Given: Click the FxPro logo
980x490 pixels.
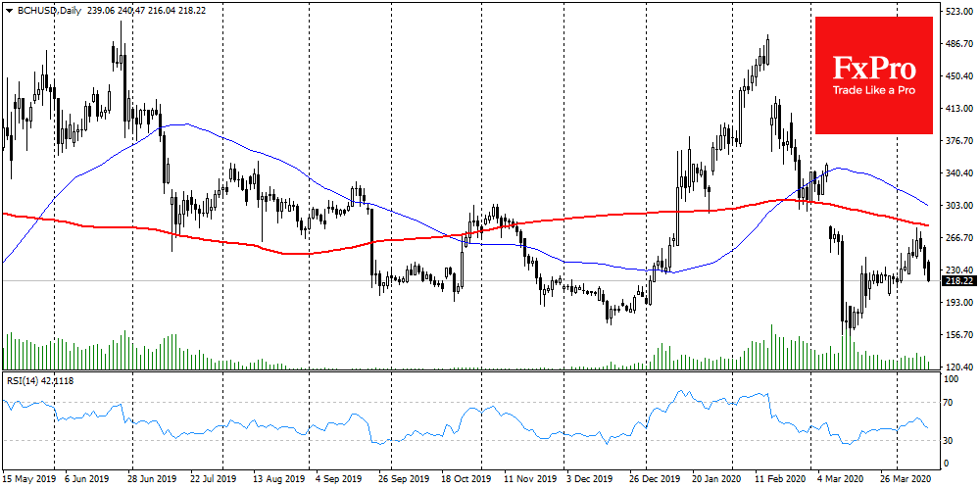Looking at the screenshot, I should tap(873, 69).
